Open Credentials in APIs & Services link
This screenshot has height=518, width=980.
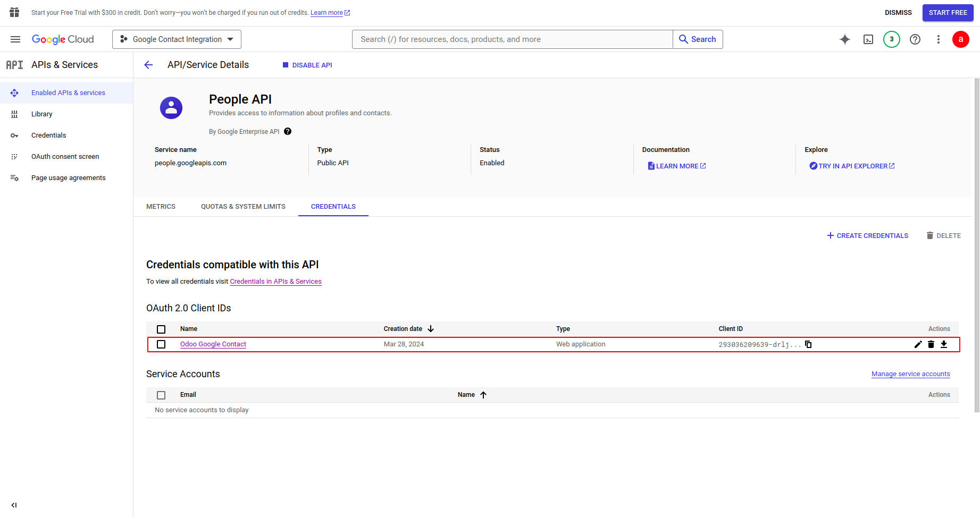[275, 282]
